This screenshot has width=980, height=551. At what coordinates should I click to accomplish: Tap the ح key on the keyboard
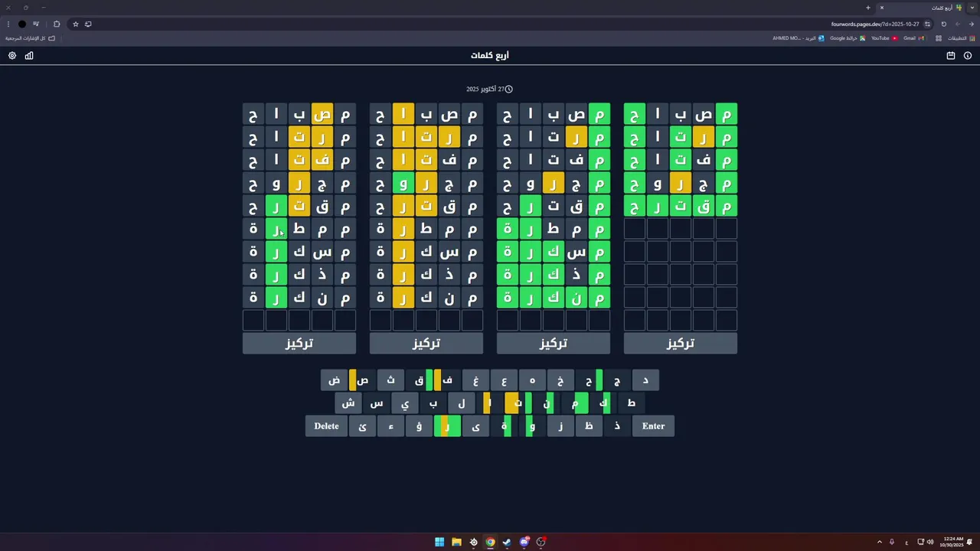[589, 380]
